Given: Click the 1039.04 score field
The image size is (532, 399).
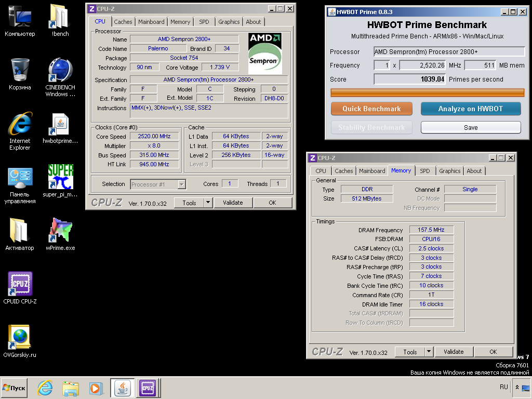Looking at the screenshot, I should pos(409,79).
